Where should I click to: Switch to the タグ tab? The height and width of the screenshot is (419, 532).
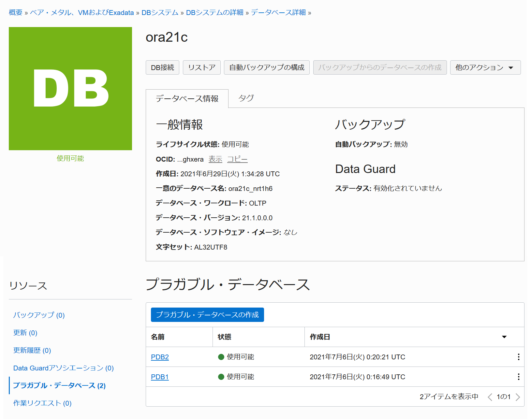(246, 98)
